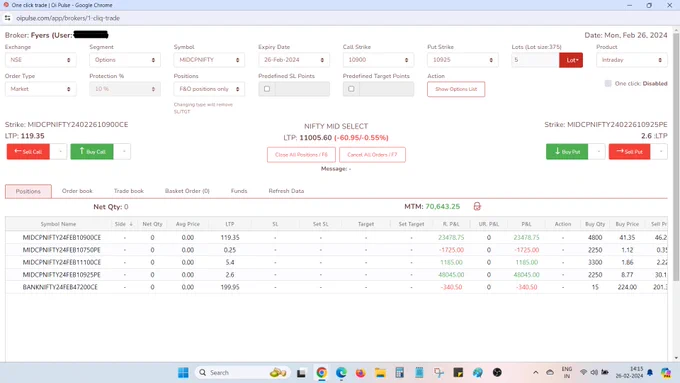Toggle the One click checkbox

[608, 83]
